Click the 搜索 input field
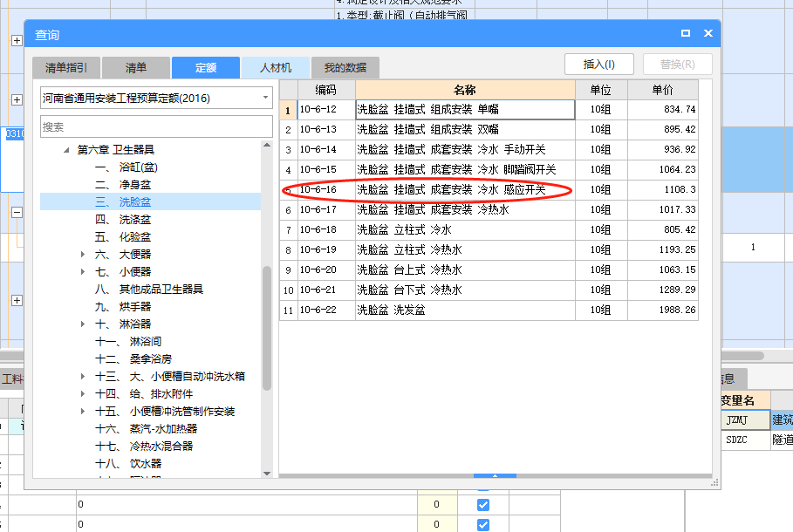This screenshot has height=532, width=793. [x=156, y=127]
